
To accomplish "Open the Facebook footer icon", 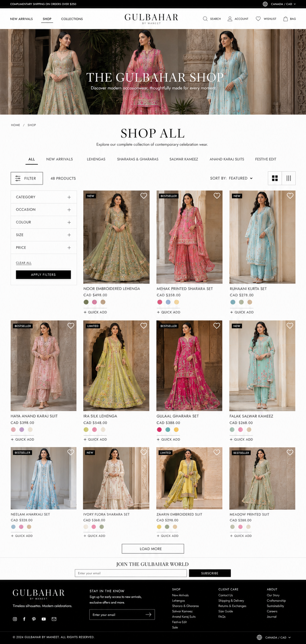I will tap(24, 619).
